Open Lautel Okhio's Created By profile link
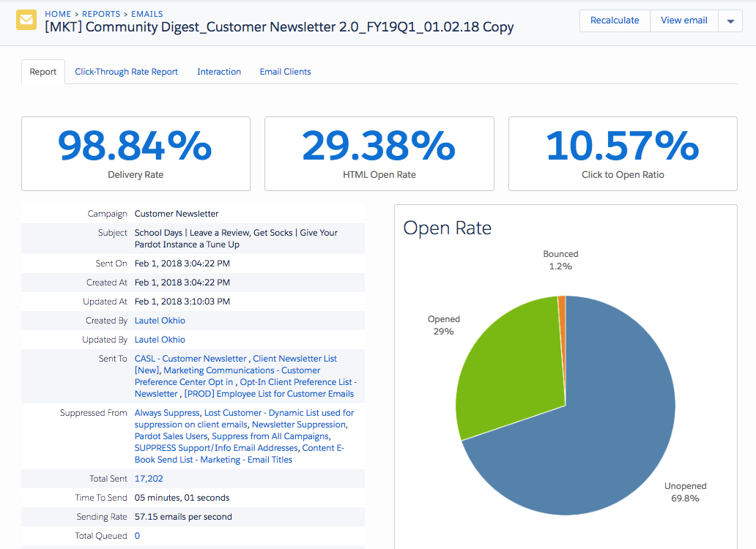The width and height of the screenshot is (756, 549). click(160, 320)
